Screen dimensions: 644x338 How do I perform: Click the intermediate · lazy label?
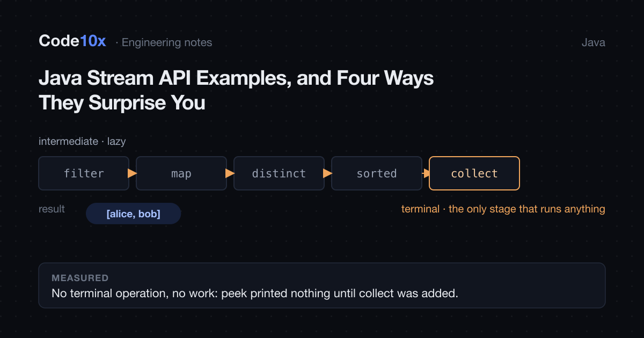82,142
